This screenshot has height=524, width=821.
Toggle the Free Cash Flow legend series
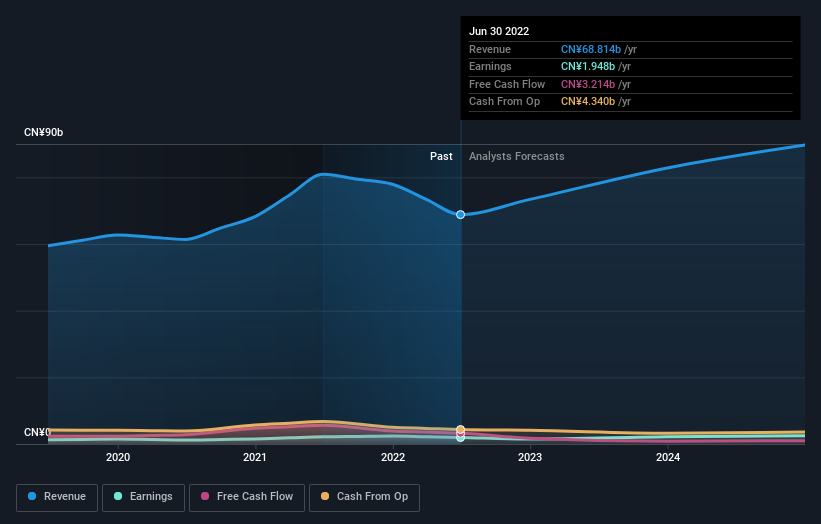click(247, 497)
